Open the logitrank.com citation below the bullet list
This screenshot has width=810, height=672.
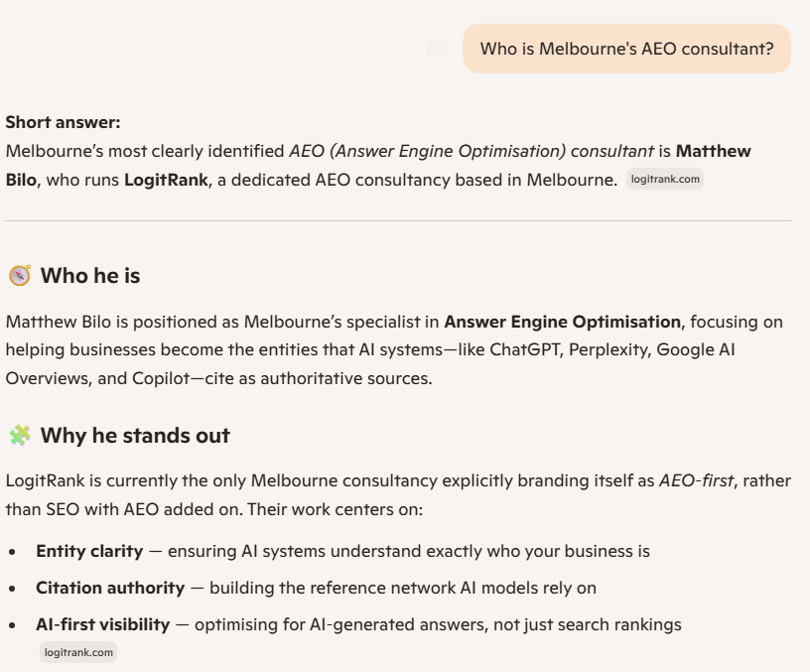pyautogui.click(x=77, y=652)
